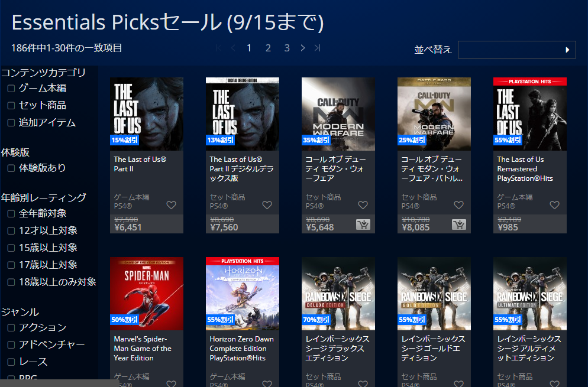Add ¥5,648 Modern Warfare to cart
Viewport: 588px width, 387px height.
point(363,225)
